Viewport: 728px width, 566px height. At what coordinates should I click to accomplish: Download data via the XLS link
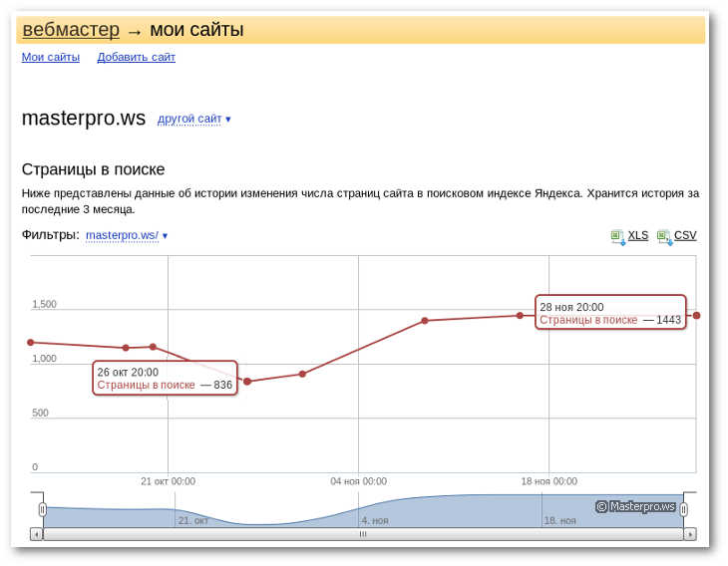[638, 235]
